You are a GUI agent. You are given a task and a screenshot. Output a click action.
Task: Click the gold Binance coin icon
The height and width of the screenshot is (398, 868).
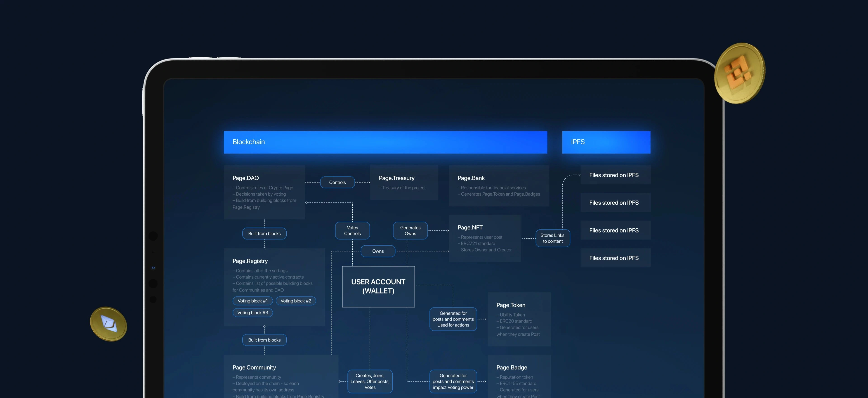[739, 73]
